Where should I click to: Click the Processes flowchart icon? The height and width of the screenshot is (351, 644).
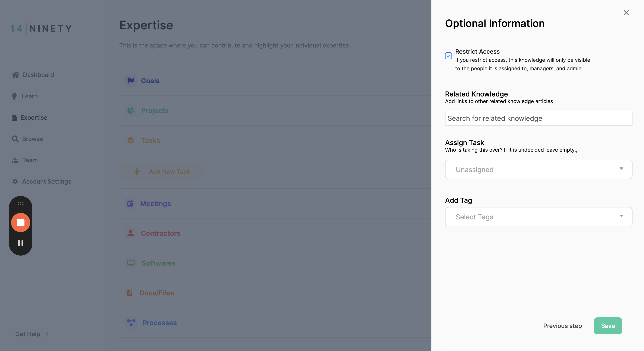point(131,322)
